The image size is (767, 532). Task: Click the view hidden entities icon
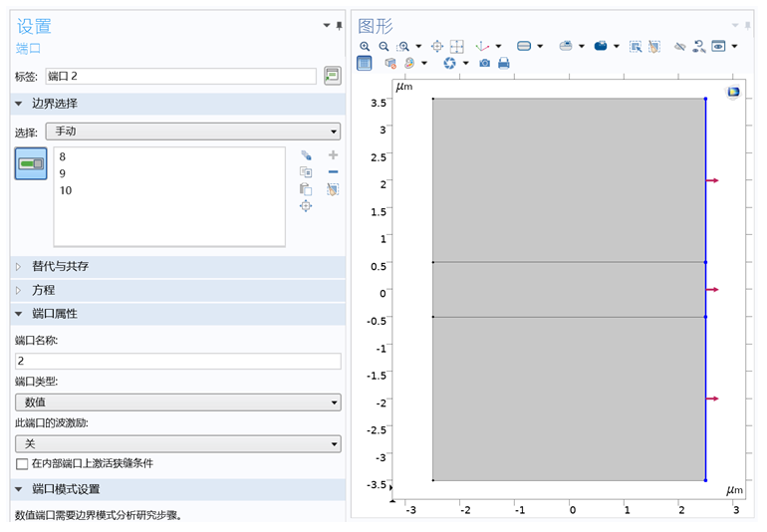[718, 47]
